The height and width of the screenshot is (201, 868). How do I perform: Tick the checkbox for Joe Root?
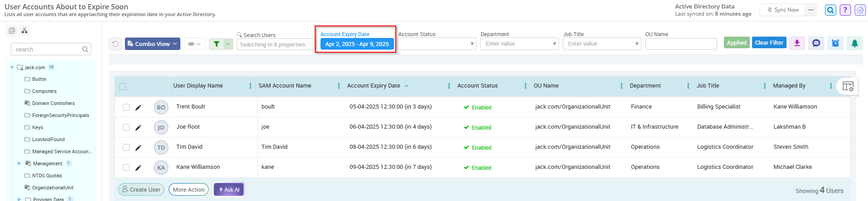coord(126,127)
